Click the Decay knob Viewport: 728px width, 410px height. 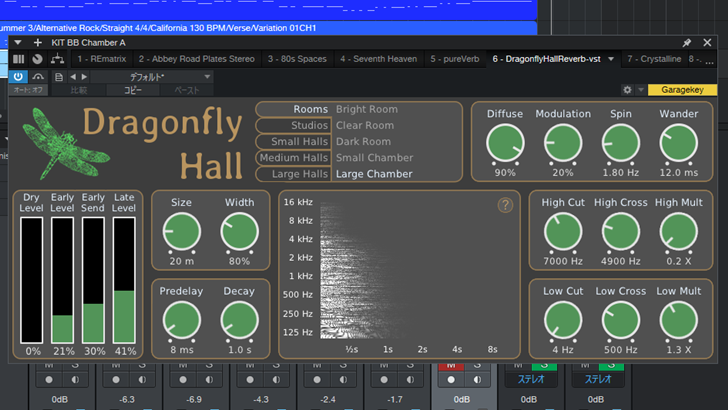[240, 320]
